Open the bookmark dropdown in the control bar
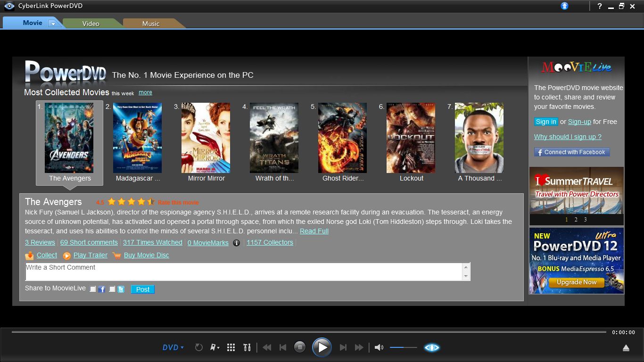The width and height of the screenshot is (644, 362). pos(215,347)
